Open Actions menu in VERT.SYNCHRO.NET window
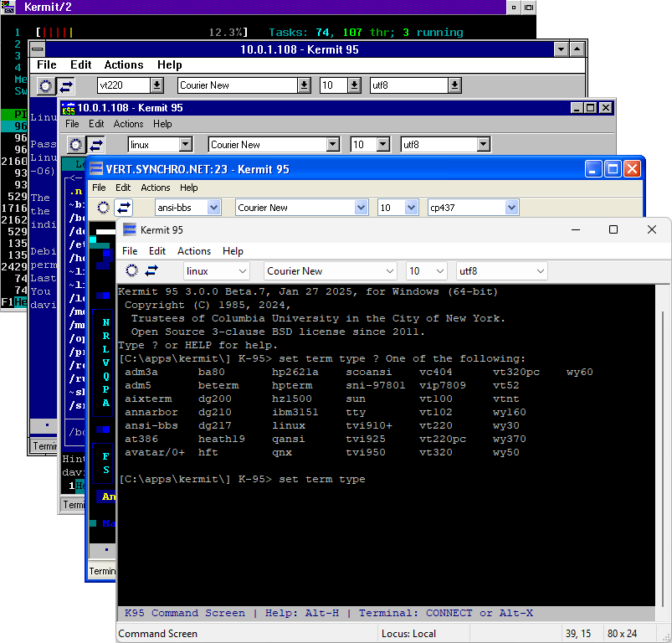The height and width of the screenshot is (643, 672). (x=155, y=188)
